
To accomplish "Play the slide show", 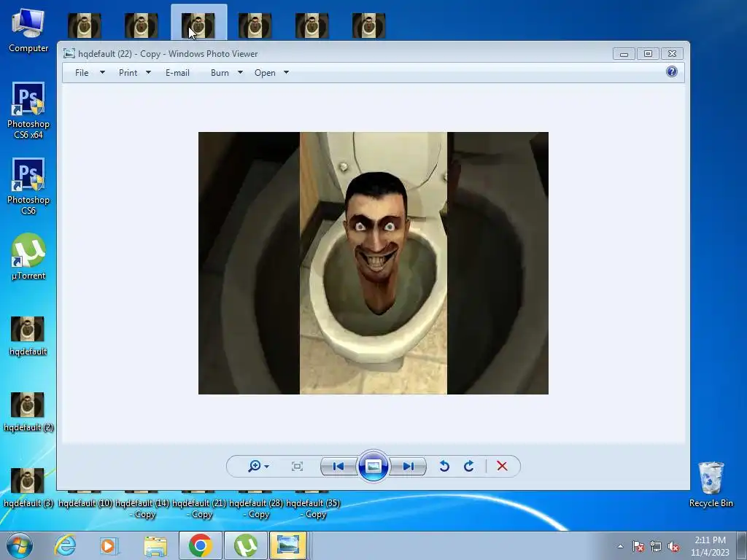I will coord(373,466).
